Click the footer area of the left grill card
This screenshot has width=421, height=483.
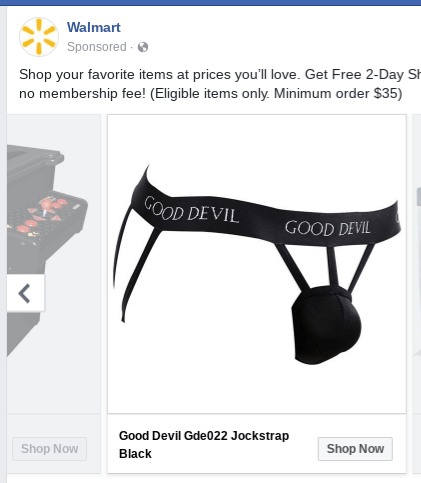[54, 443]
